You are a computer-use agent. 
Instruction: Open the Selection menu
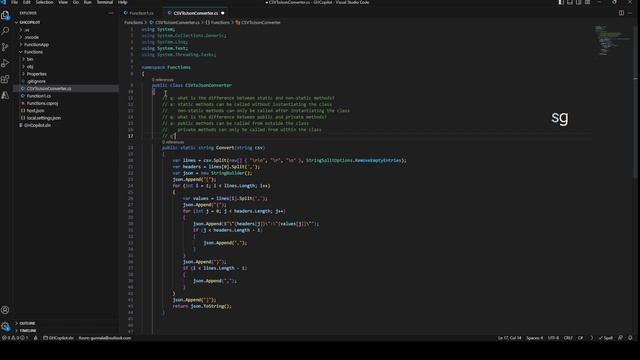pyautogui.click(x=44, y=2)
